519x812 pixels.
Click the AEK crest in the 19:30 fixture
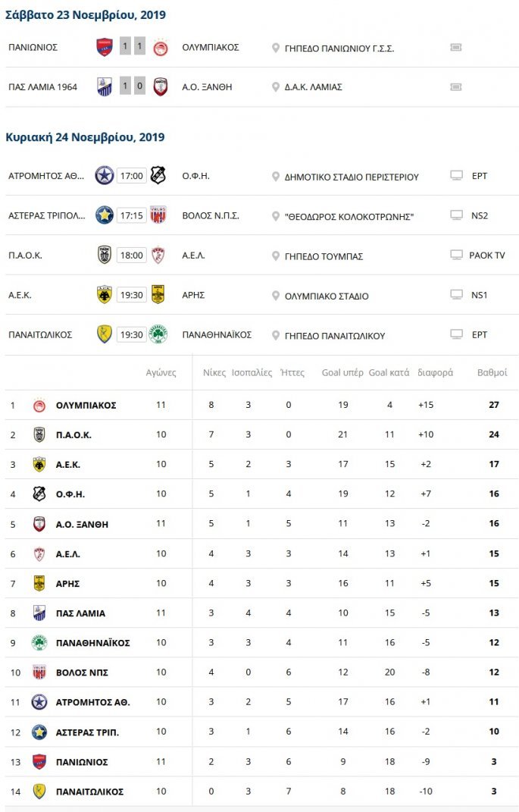[104, 295]
